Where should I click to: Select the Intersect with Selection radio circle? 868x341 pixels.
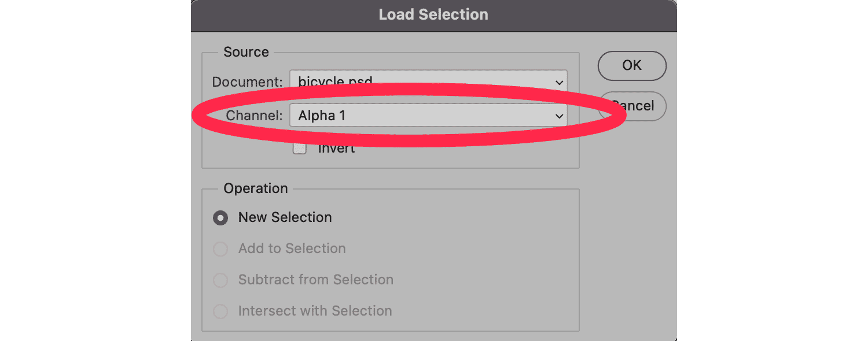pyautogui.click(x=220, y=312)
